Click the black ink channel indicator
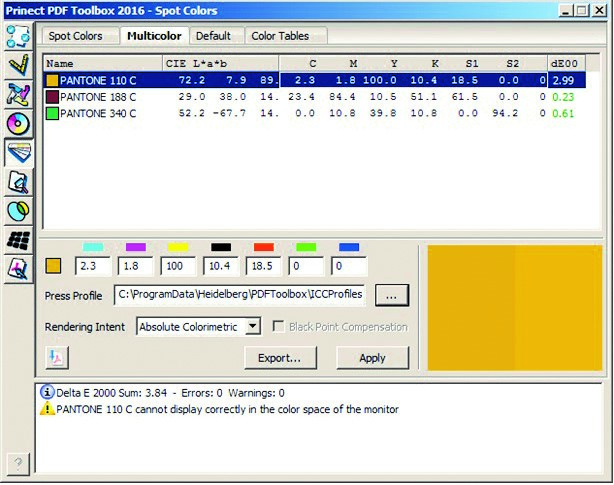This screenshot has width=614, height=485. 221,247
